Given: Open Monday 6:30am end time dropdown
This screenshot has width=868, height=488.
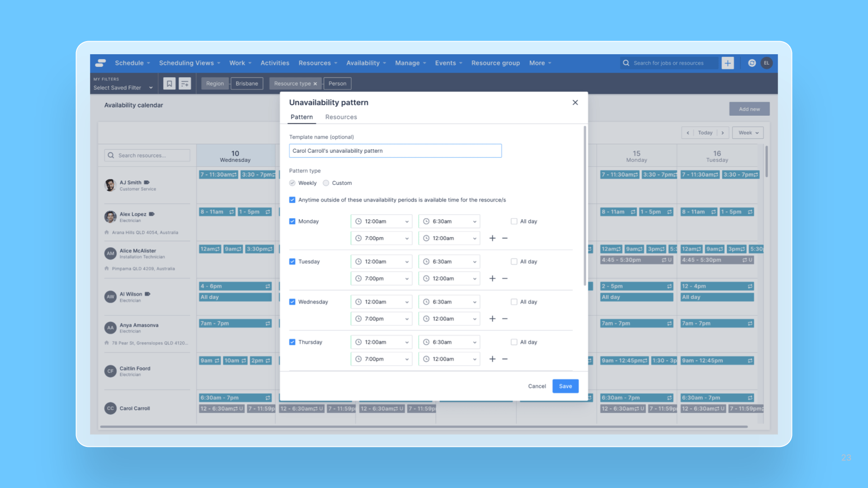Looking at the screenshot, I should pyautogui.click(x=449, y=221).
